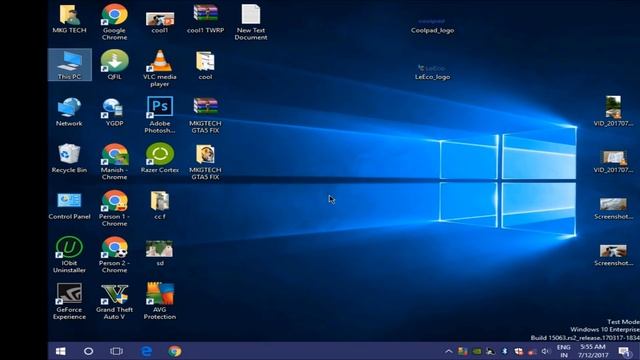Select the Coolpad_logo file
The height and width of the screenshot is (360, 640).
[x=432, y=26]
